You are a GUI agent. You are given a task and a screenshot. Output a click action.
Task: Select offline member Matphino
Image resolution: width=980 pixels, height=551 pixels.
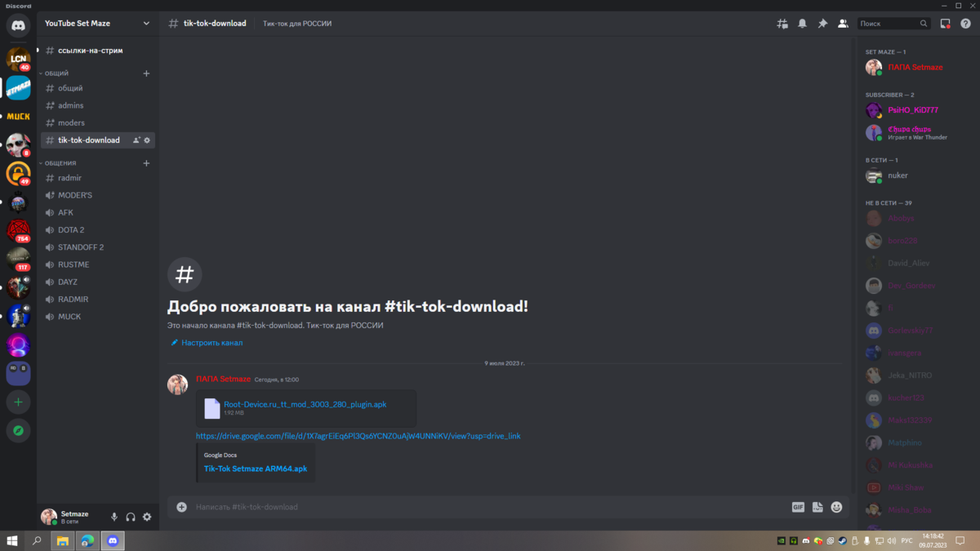(916, 443)
